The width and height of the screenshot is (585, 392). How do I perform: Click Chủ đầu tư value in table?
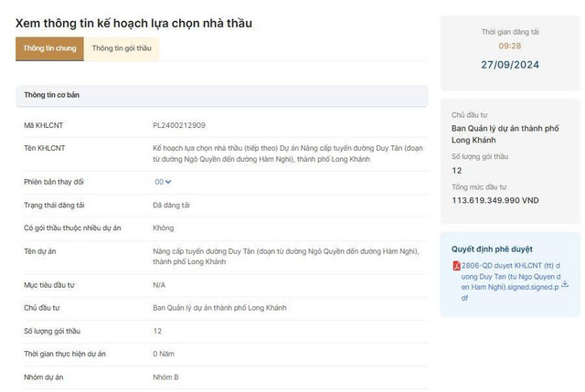(219, 308)
